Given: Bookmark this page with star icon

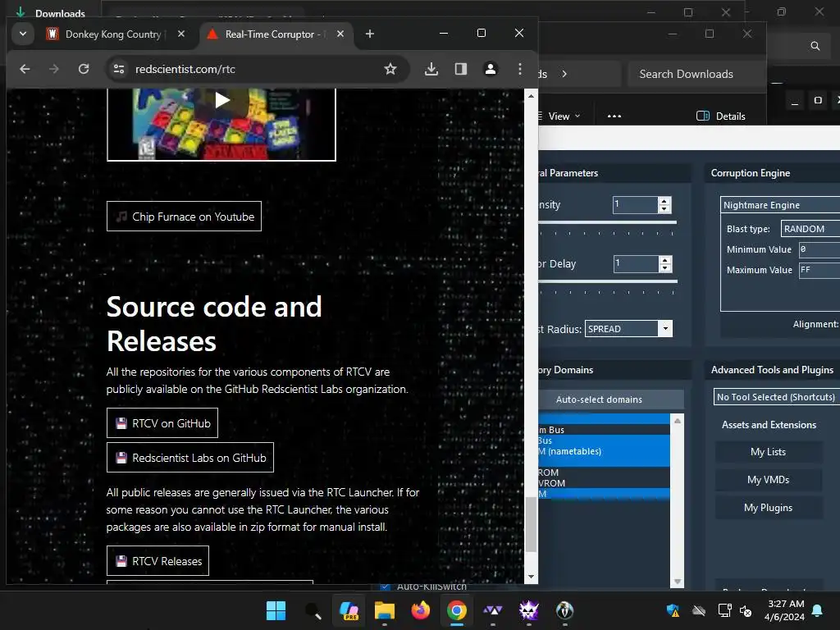Looking at the screenshot, I should 390,69.
